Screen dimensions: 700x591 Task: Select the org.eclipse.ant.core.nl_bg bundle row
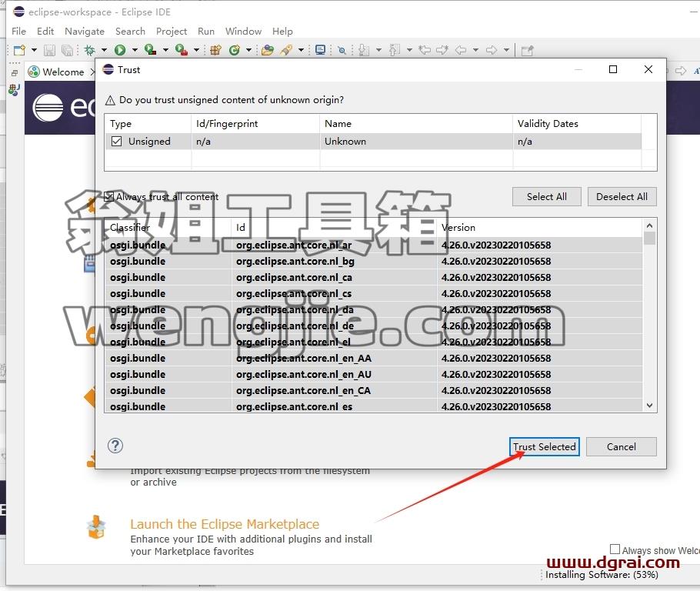(x=374, y=262)
